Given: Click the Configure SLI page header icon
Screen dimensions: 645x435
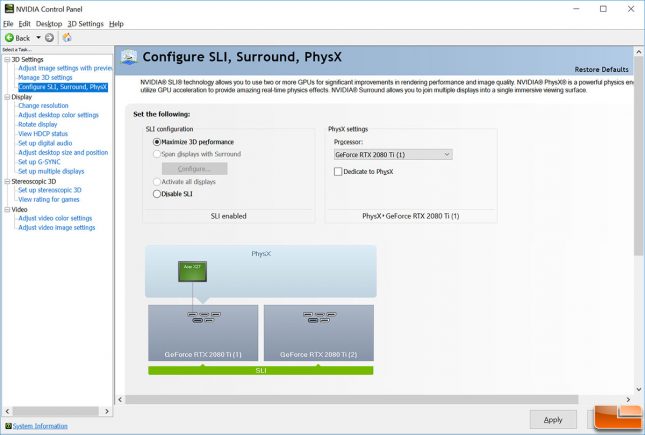Looking at the screenshot, I should [129, 58].
